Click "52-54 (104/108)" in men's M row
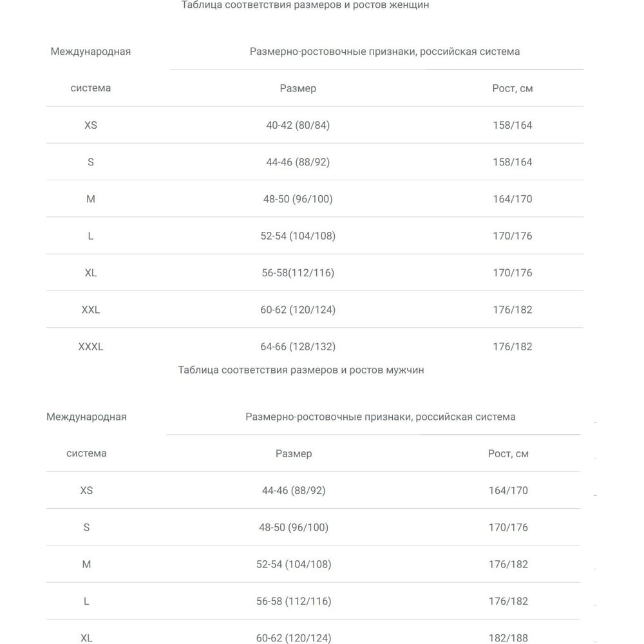The width and height of the screenshot is (644, 644). (294, 564)
